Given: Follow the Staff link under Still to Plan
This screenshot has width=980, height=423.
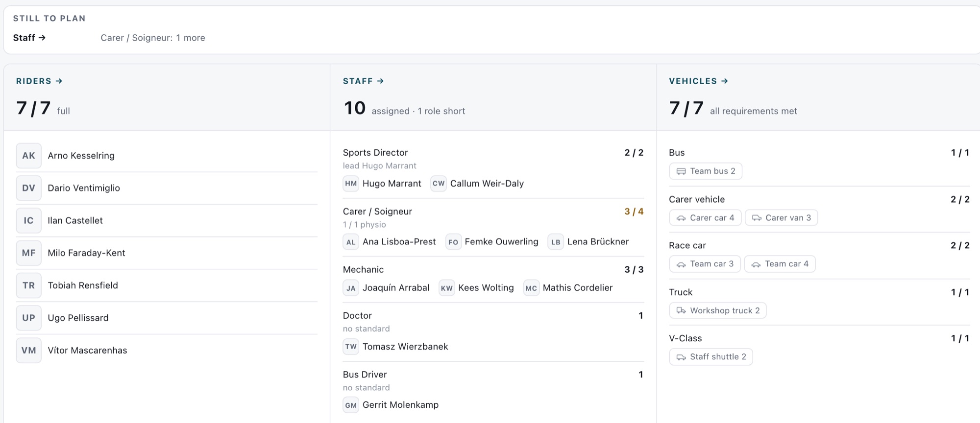Looking at the screenshot, I should click(29, 38).
